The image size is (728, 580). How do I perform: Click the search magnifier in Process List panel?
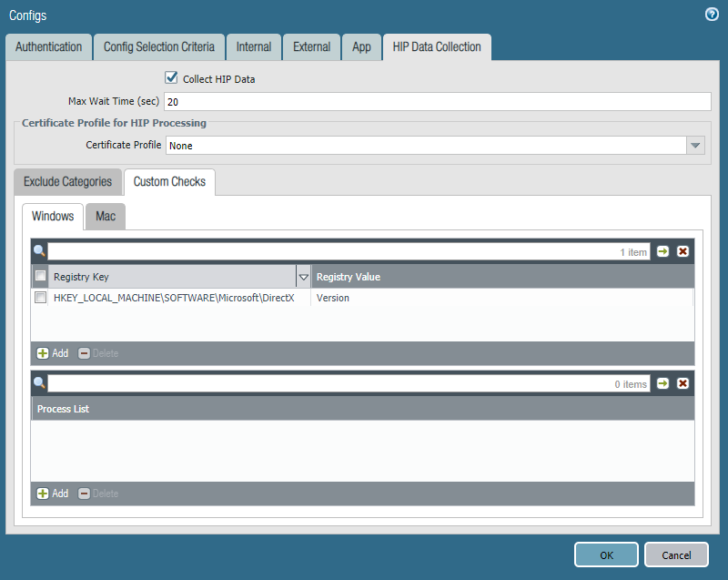click(x=39, y=383)
